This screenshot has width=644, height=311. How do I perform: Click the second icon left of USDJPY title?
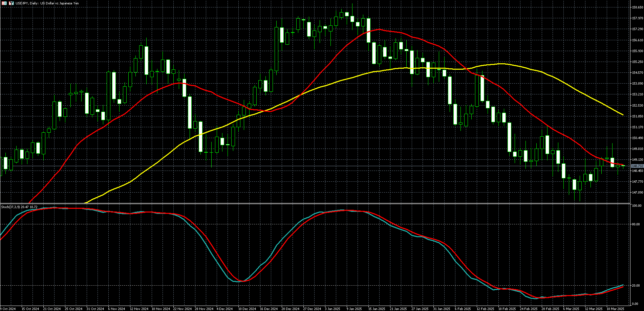12,3
